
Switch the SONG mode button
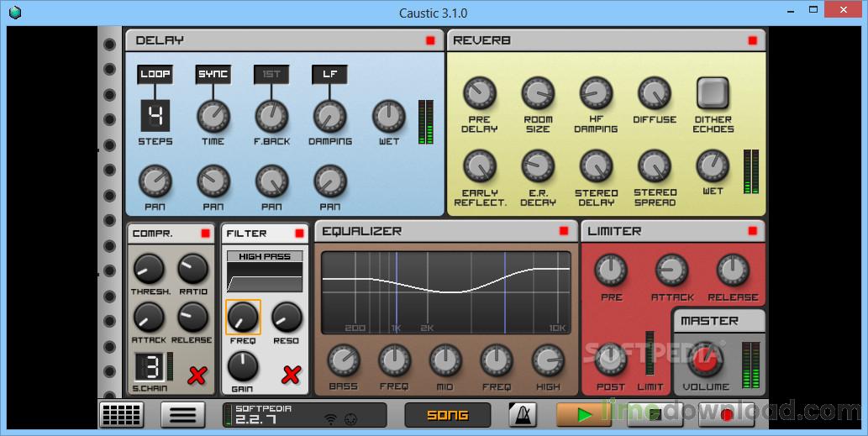click(x=448, y=415)
